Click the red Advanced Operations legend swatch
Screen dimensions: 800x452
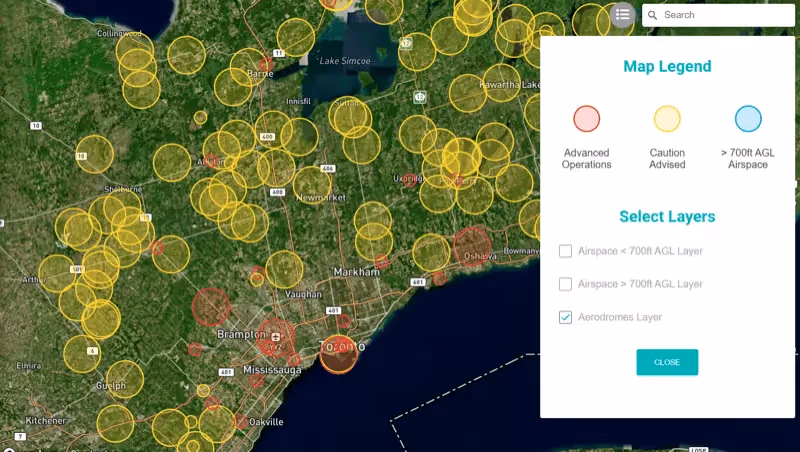pos(586,119)
